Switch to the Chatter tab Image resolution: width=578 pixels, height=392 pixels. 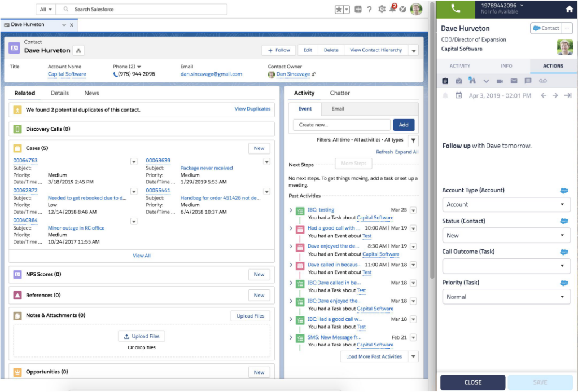point(339,93)
